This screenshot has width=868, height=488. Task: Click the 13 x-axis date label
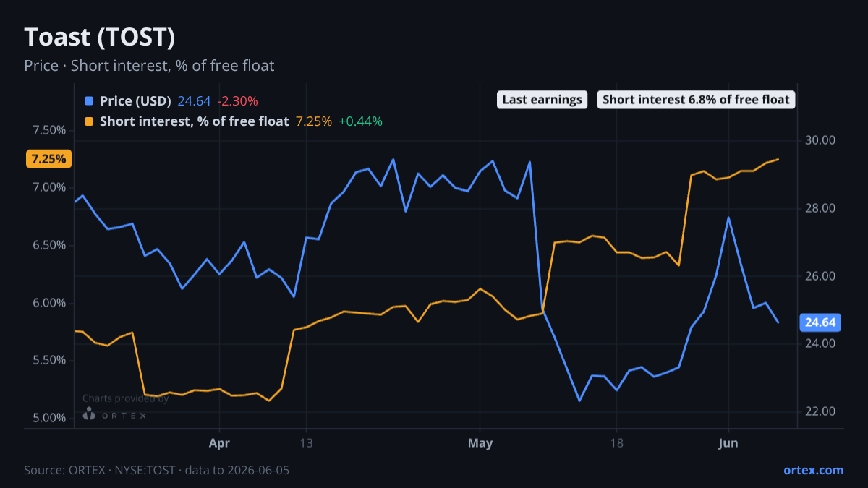tap(305, 443)
